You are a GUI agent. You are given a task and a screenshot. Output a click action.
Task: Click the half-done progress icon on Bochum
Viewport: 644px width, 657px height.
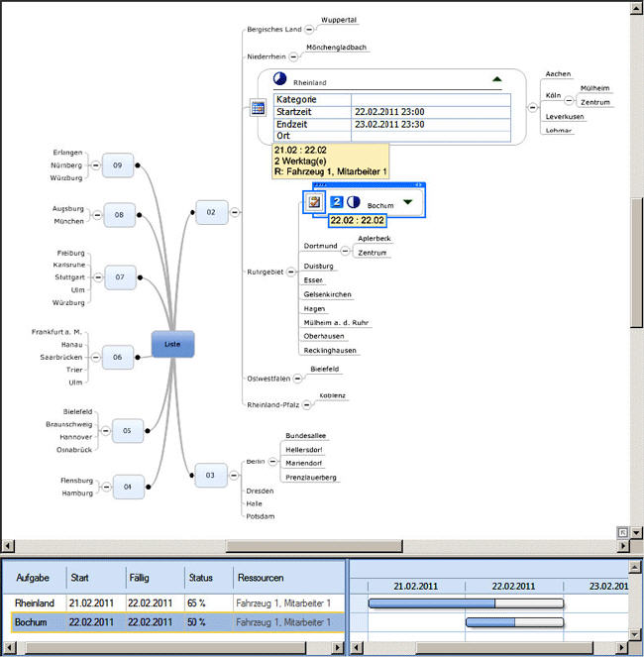click(x=353, y=202)
